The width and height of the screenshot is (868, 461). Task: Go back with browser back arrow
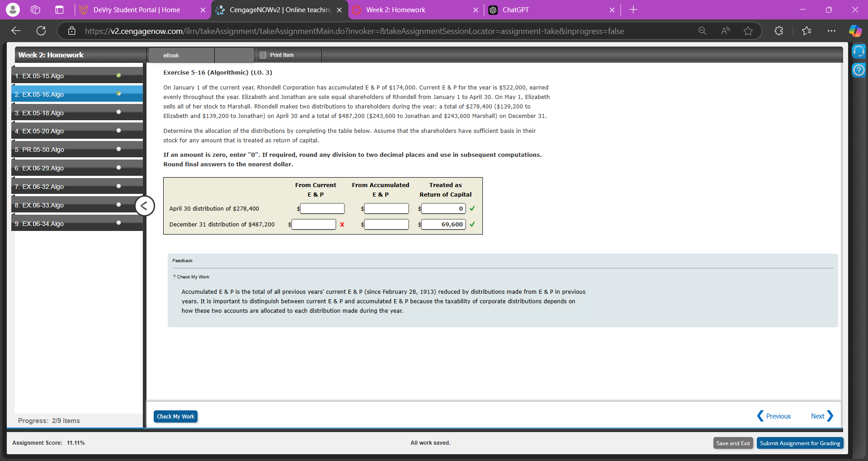16,31
